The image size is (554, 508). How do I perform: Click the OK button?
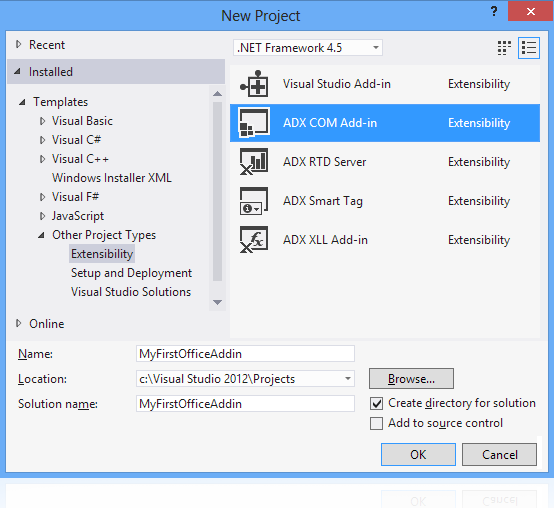coord(418,455)
